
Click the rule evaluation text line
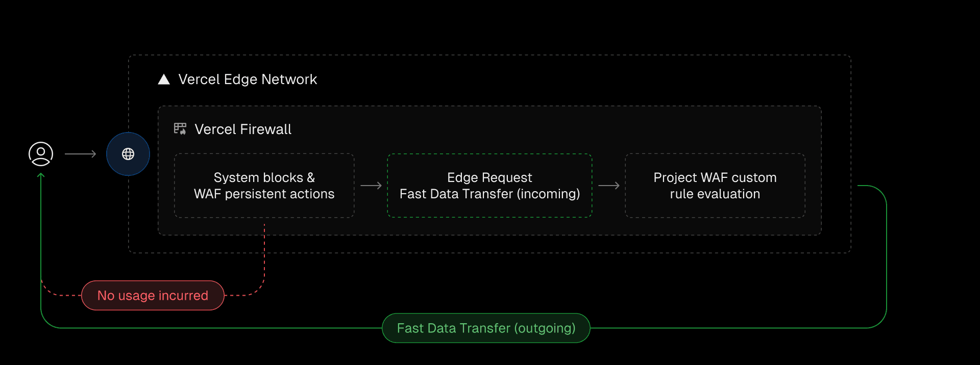point(715,194)
